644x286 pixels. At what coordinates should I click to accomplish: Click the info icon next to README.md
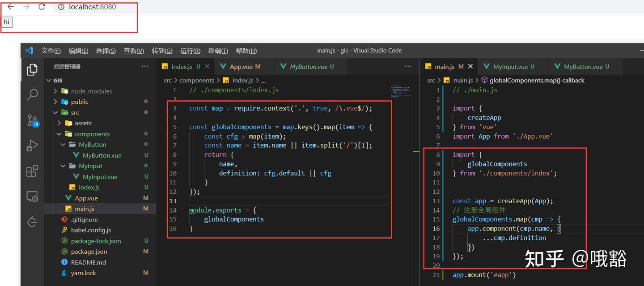point(64,262)
